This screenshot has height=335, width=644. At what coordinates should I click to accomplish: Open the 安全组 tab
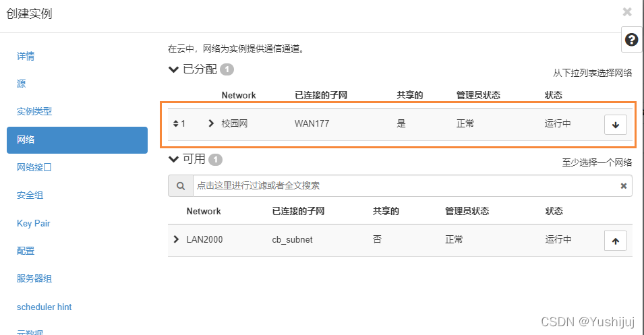coord(30,195)
